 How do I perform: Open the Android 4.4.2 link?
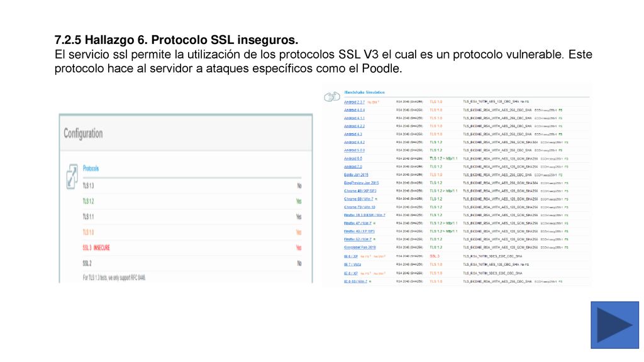coord(354,143)
